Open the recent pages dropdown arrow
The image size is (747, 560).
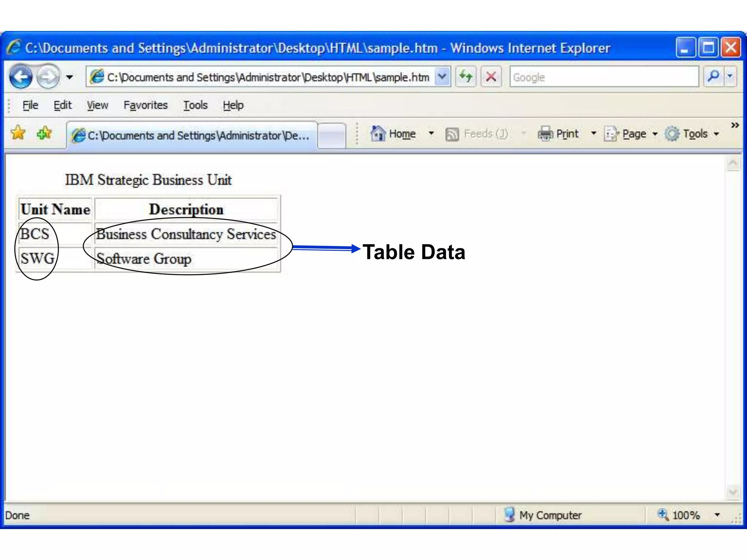click(69, 77)
